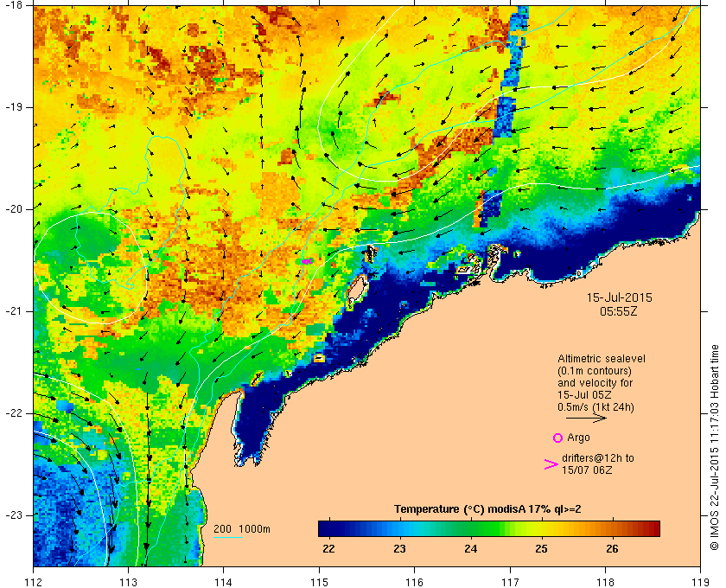
Task: Click latitude axis label -20
Action: pos(12,209)
